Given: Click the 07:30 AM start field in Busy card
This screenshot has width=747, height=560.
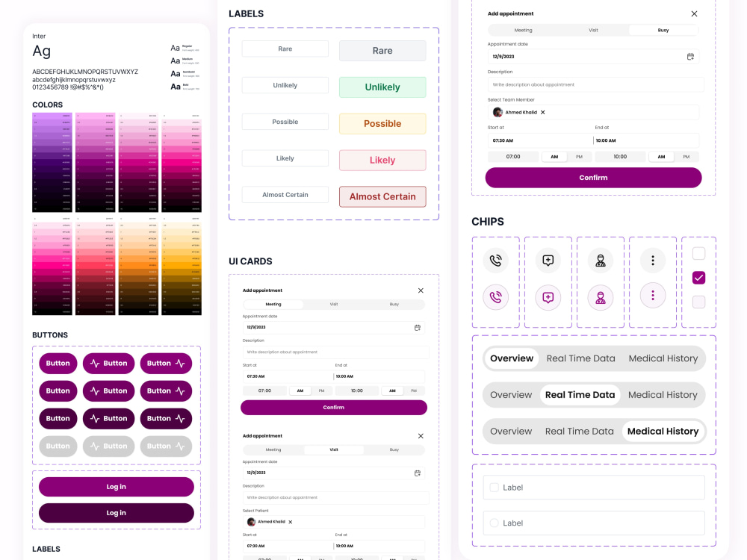Looking at the screenshot, I should (540, 140).
